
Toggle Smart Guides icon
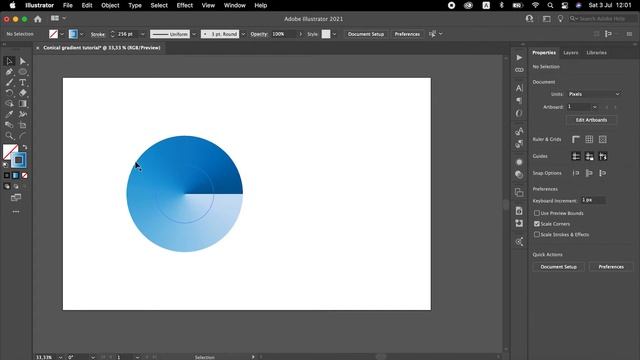click(602, 156)
